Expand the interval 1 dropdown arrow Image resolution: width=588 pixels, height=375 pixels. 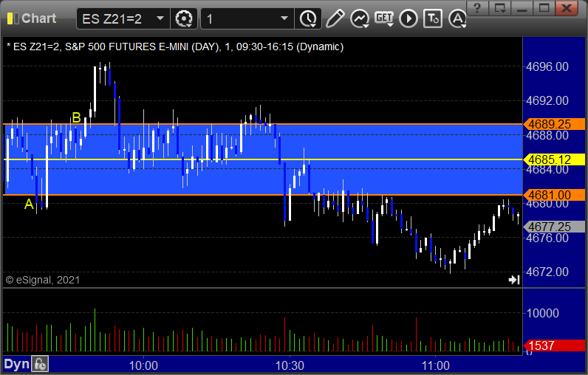pyautogui.click(x=284, y=18)
